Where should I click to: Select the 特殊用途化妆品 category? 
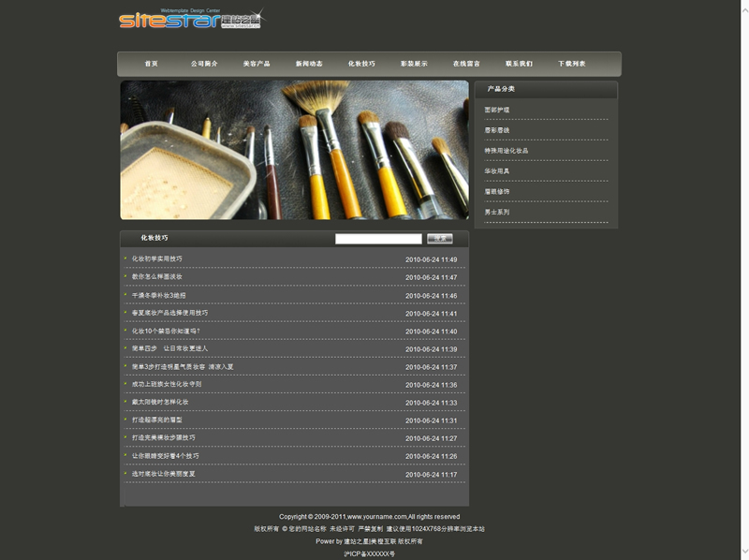tap(506, 151)
